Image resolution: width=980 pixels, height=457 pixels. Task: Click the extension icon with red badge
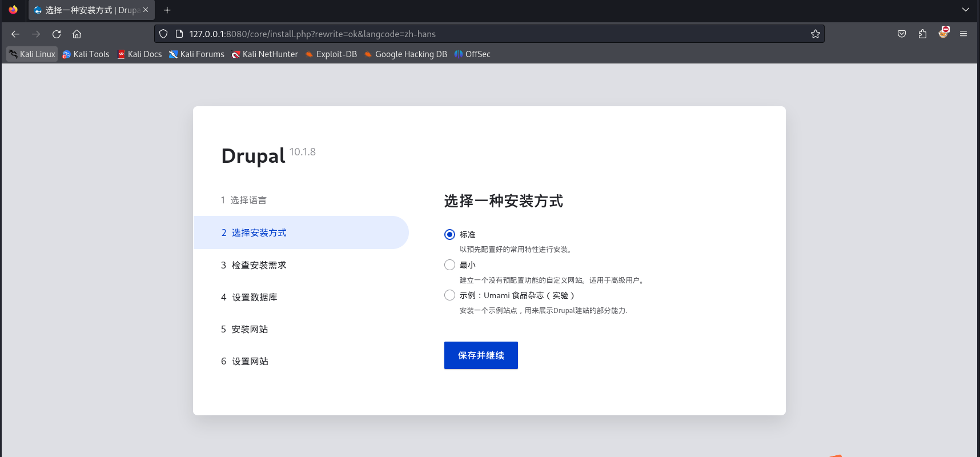[943, 33]
